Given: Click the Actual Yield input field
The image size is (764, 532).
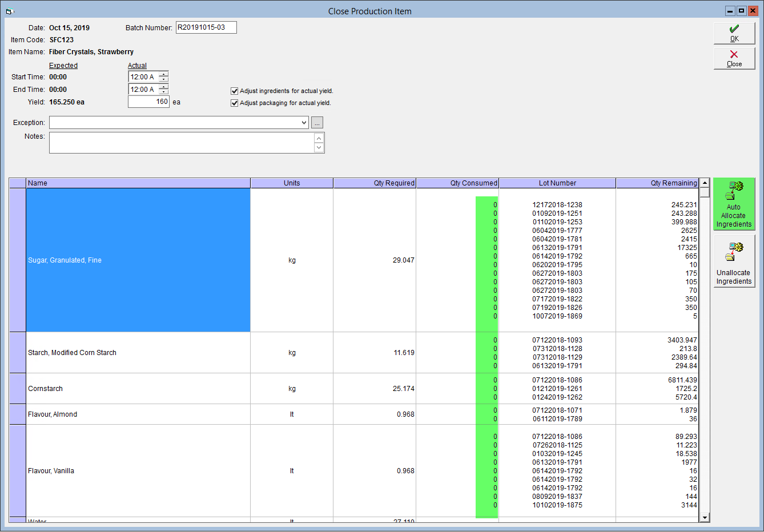Looking at the screenshot, I should coord(148,102).
